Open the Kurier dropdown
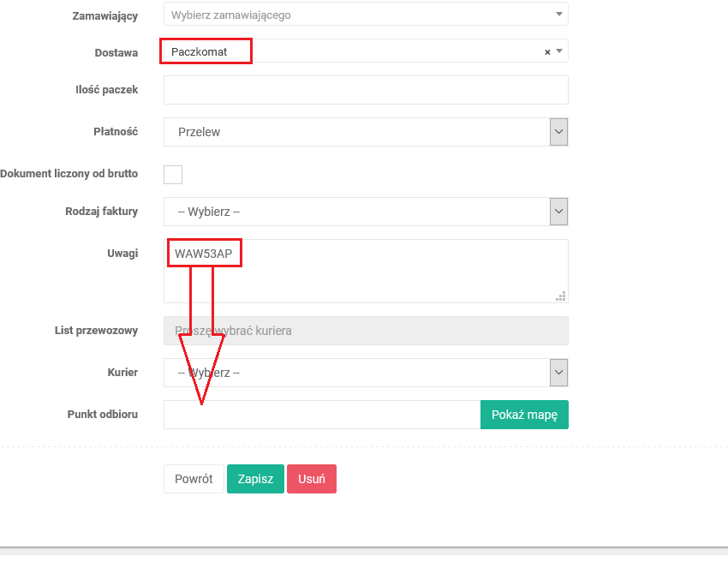This screenshot has height=562, width=728. (x=366, y=373)
